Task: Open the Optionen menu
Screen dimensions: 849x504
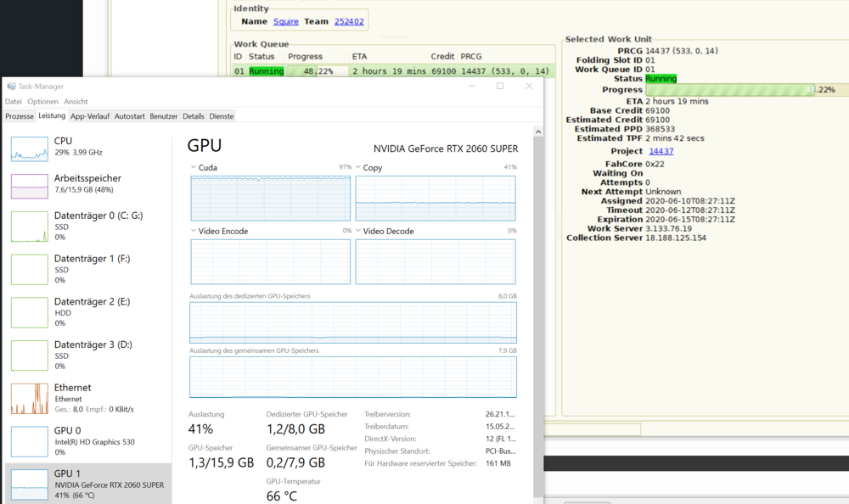Action: [42, 101]
